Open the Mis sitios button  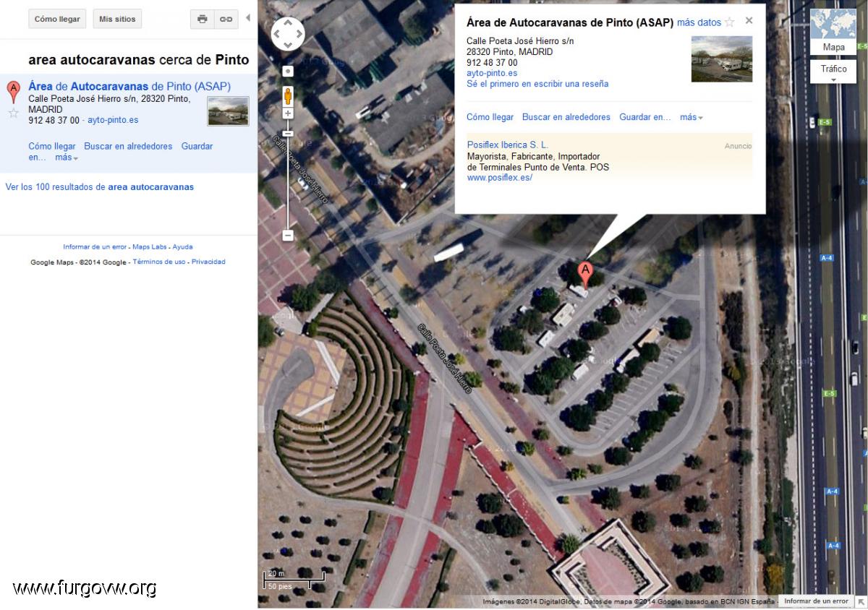117,19
